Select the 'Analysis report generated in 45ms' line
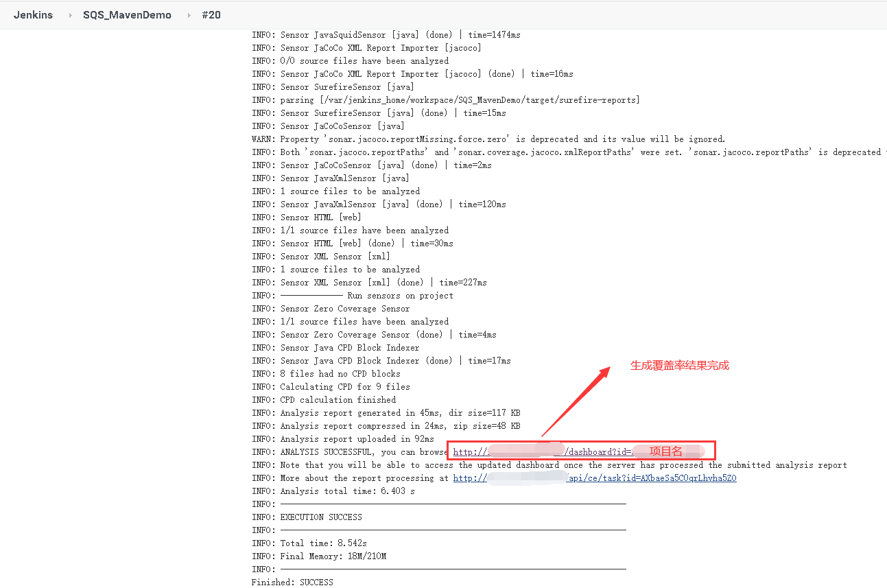The image size is (887, 588). pyautogui.click(x=386, y=413)
